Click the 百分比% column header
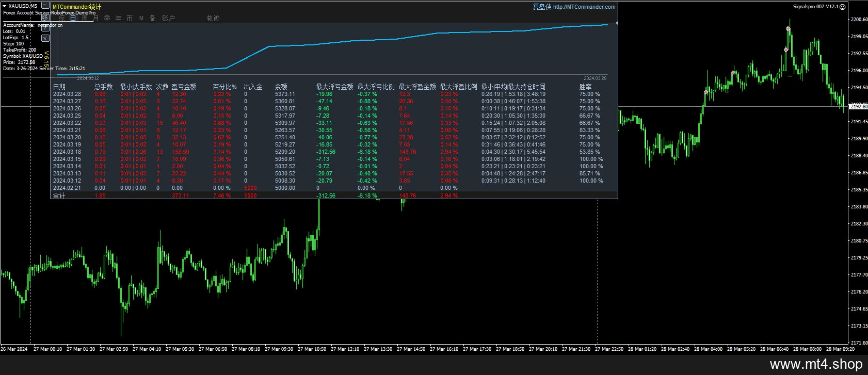This screenshot has width=868, height=375. click(x=224, y=87)
